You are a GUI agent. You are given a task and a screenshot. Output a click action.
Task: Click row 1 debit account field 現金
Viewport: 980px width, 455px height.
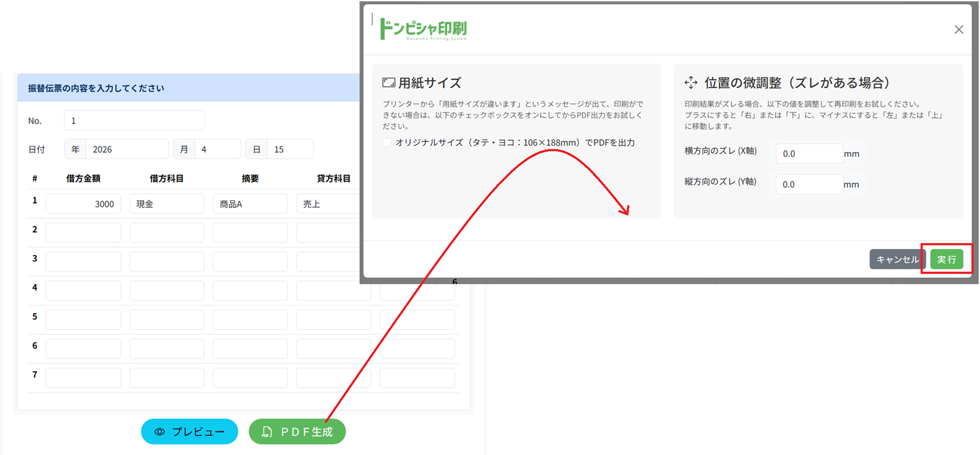click(x=167, y=204)
